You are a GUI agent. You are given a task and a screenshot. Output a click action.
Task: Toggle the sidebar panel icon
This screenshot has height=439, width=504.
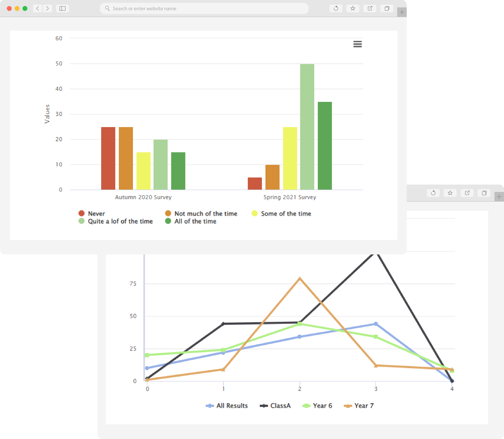pyautogui.click(x=62, y=9)
